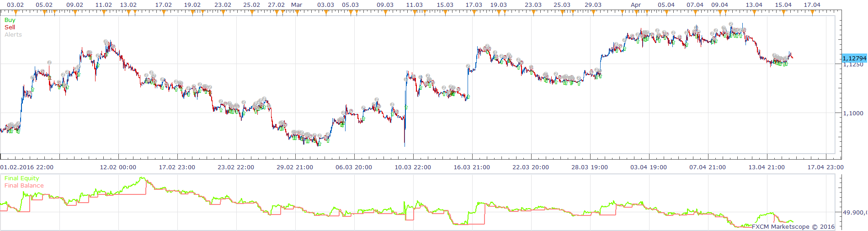The width and height of the screenshot is (868, 231).
Task: Click the 28.03 19:00 time label
Action: (590, 167)
